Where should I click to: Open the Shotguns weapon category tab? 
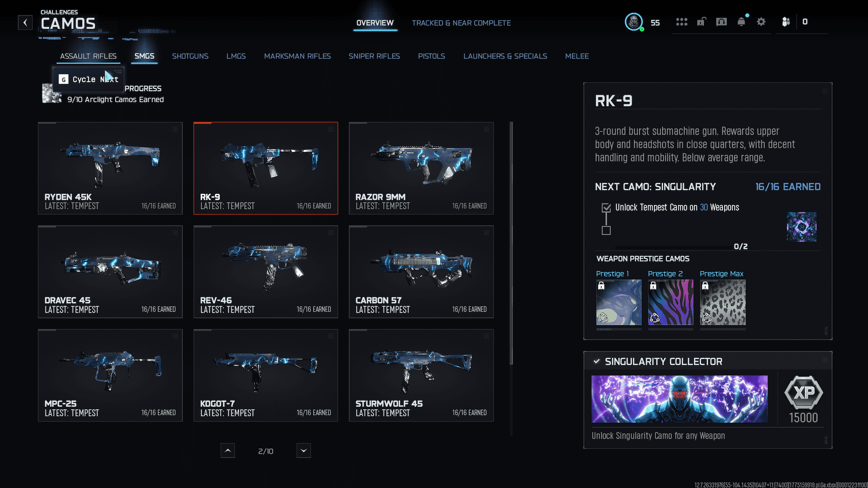[190, 56]
